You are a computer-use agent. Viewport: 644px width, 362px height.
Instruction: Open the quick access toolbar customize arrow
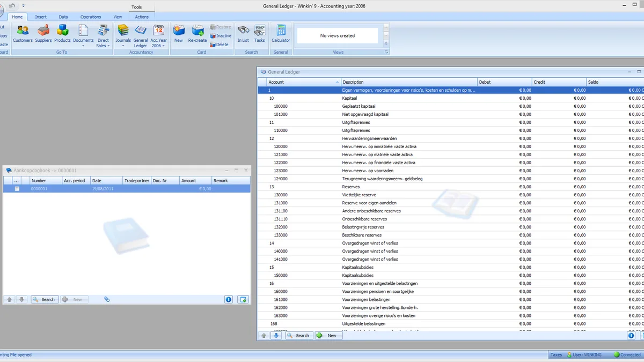click(x=23, y=5)
